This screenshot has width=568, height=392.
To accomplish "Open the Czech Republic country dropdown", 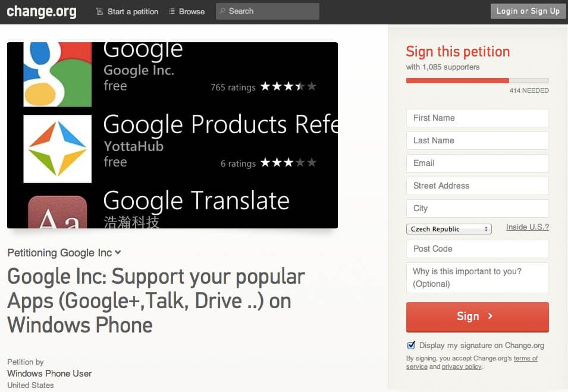I will click(x=449, y=229).
